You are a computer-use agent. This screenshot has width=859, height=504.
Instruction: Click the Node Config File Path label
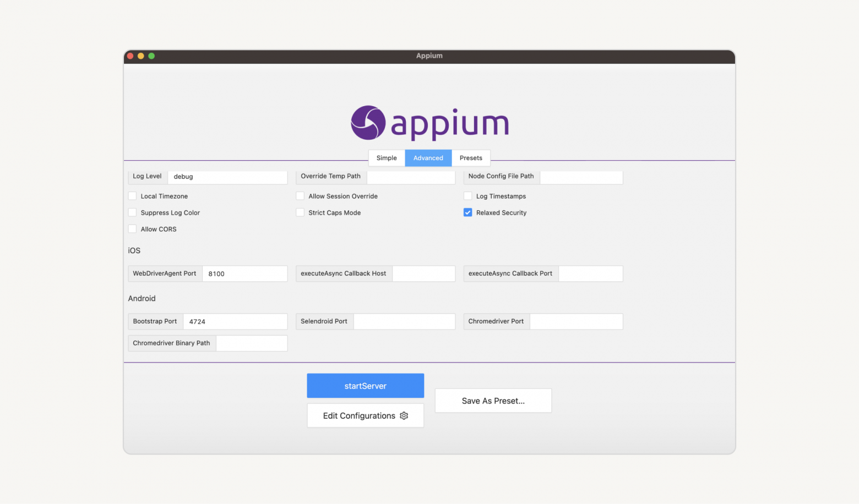click(501, 176)
